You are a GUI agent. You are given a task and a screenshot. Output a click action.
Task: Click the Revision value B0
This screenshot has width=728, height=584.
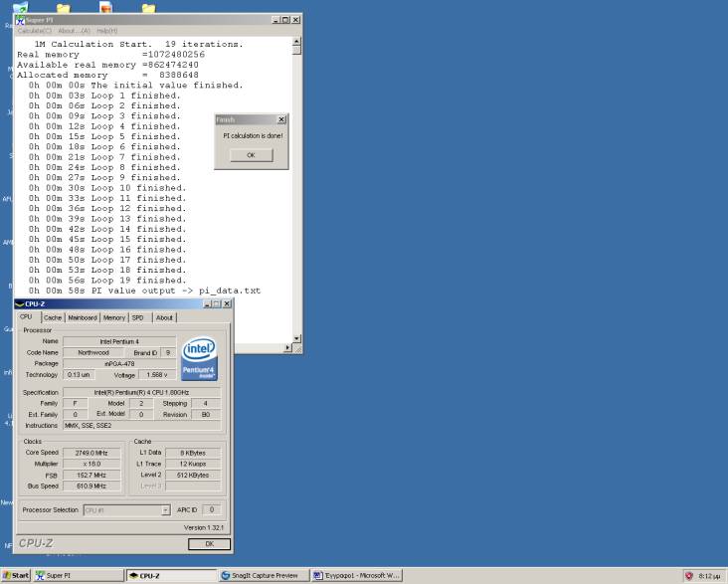[206, 415]
